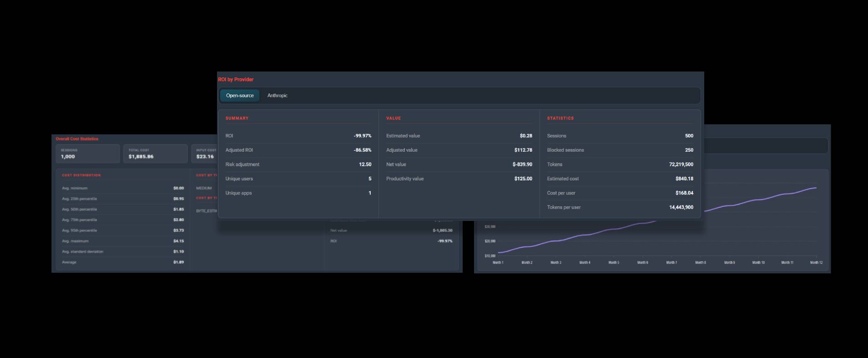Screen dimensions: 868x358
Task: Click the Productivity value $125.00
Action: [x=523, y=179]
